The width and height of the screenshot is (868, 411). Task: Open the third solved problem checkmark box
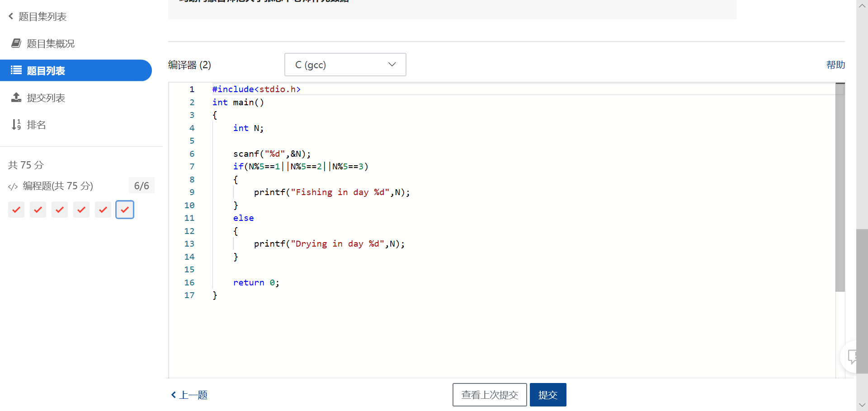pos(60,210)
